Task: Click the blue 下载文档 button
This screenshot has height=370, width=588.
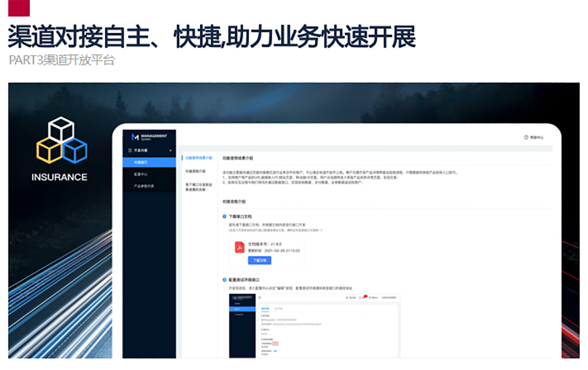Action: coord(259,259)
